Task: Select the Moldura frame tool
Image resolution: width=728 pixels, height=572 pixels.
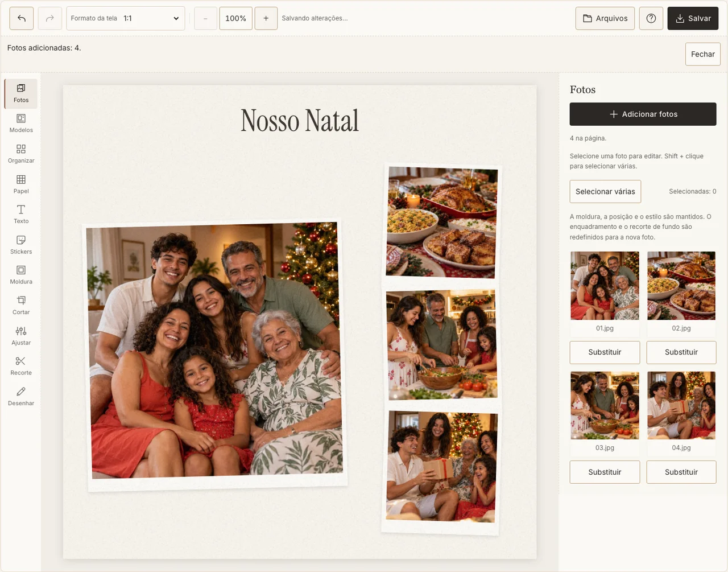Action: (x=21, y=275)
